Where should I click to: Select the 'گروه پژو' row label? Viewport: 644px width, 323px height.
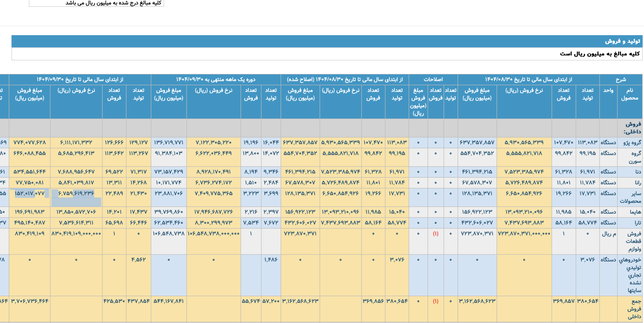pyautogui.click(x=632, y=143)
